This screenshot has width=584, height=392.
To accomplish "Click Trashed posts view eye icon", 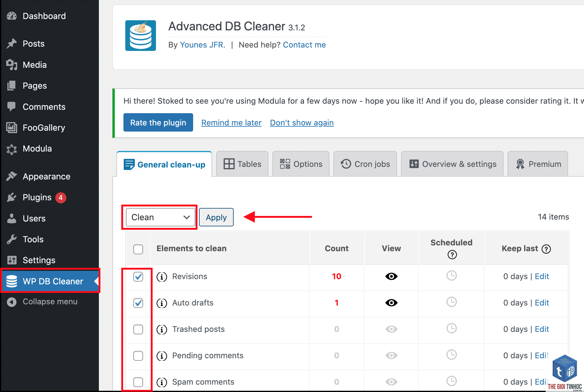I will coord(391,329).
